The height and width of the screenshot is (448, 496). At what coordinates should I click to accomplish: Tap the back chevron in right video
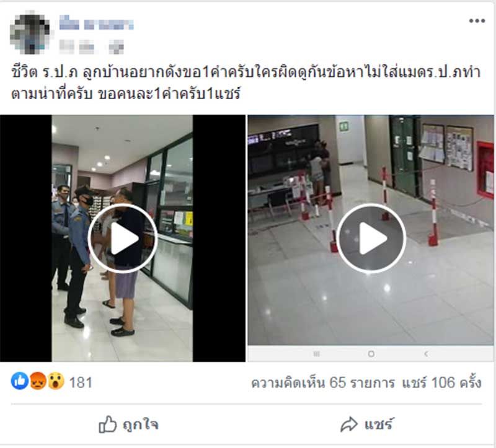tap(426, 353)
